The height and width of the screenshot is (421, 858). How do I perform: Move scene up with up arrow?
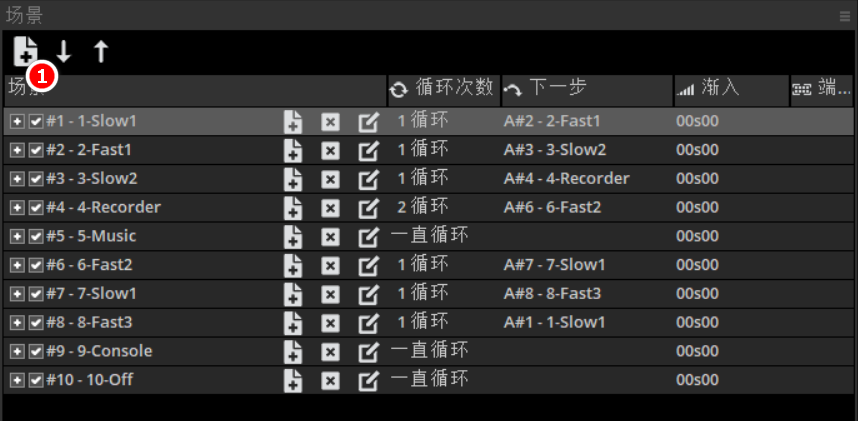click(101, 52)
